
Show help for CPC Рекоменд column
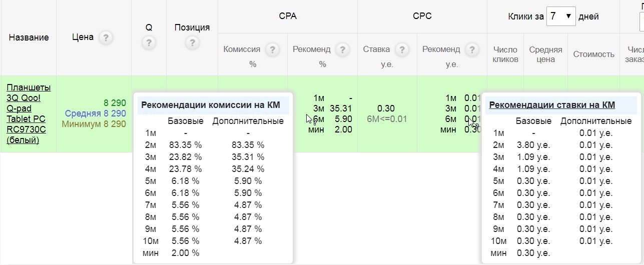click(471, 49)
